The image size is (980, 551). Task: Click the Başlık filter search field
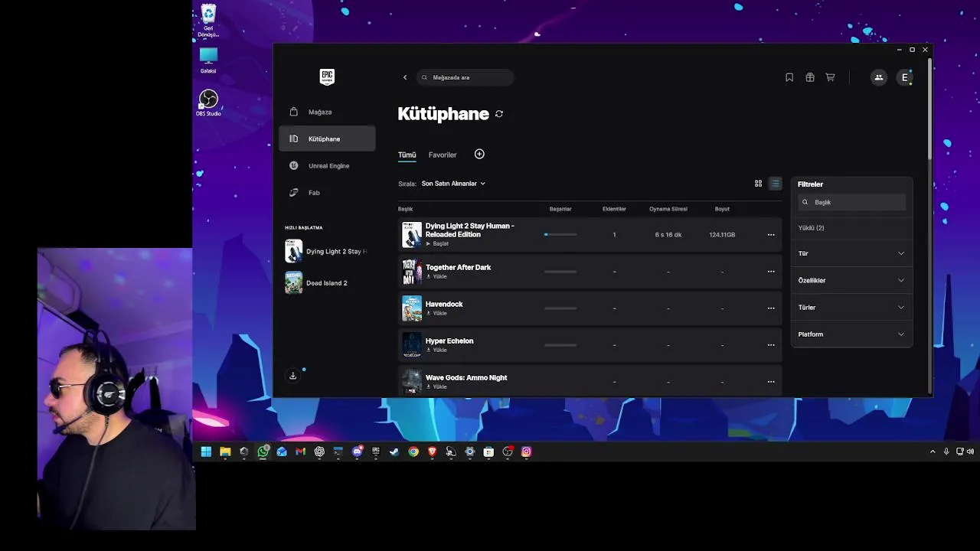click(x=851, y=202)
